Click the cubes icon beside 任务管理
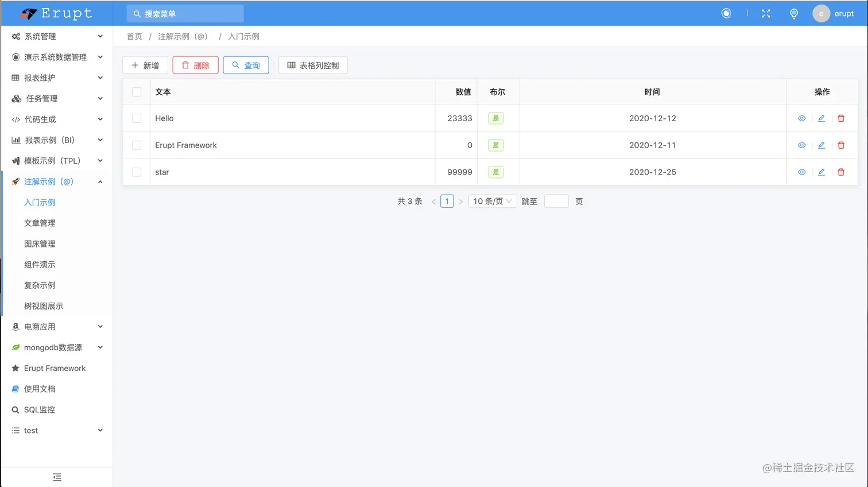868x487 pixels. coord(17,99)
